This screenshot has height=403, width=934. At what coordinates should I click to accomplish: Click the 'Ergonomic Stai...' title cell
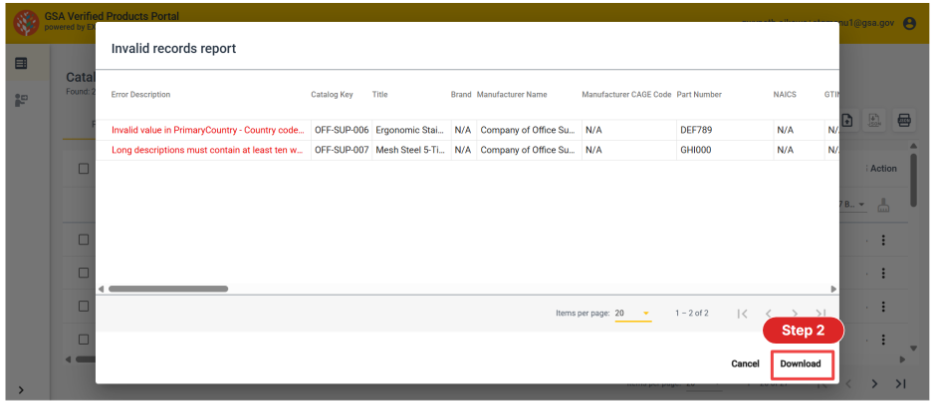[410, 130]
